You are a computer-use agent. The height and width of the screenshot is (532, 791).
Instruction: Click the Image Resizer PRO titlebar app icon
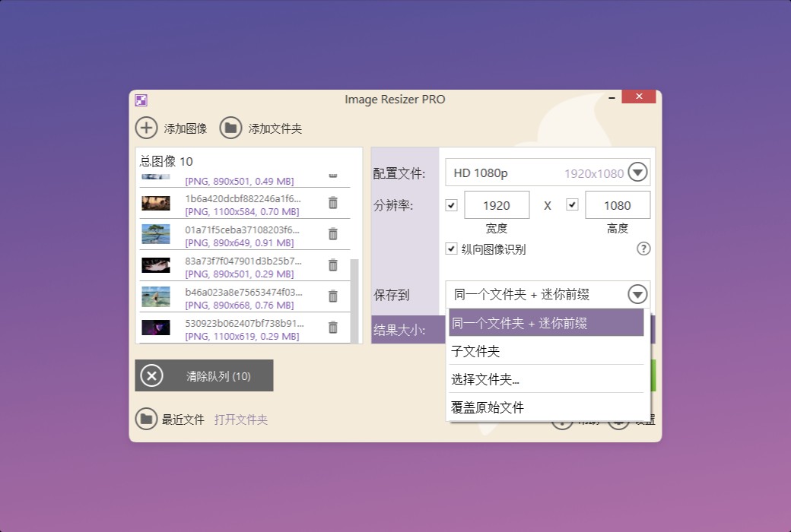click(x=140, y=100)
